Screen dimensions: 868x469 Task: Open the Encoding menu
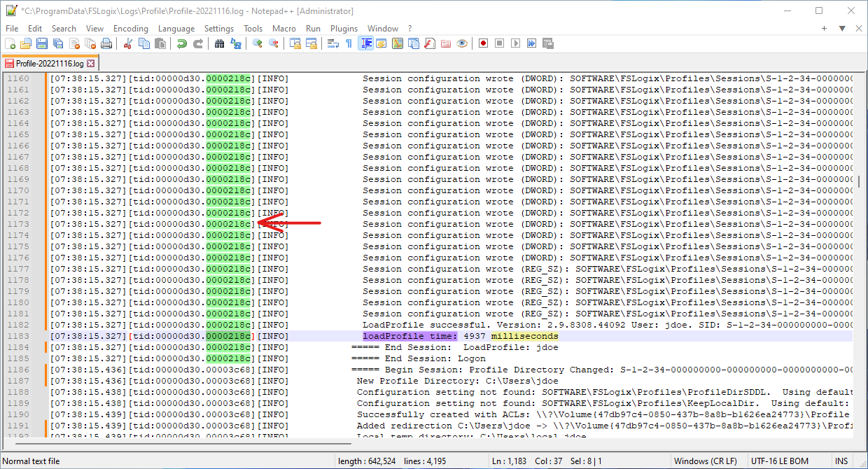(x=131, y=29)
